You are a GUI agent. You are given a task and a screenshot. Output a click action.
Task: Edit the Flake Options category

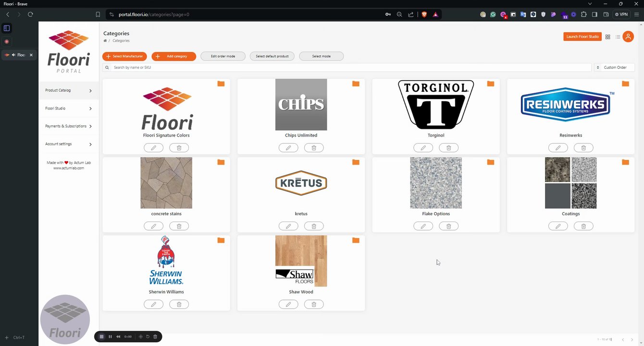point(423,226)
